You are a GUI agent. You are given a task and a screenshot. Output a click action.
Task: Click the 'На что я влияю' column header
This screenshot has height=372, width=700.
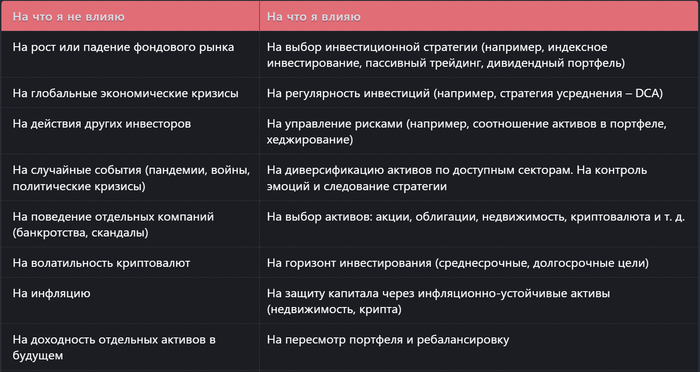pos(479,17)
